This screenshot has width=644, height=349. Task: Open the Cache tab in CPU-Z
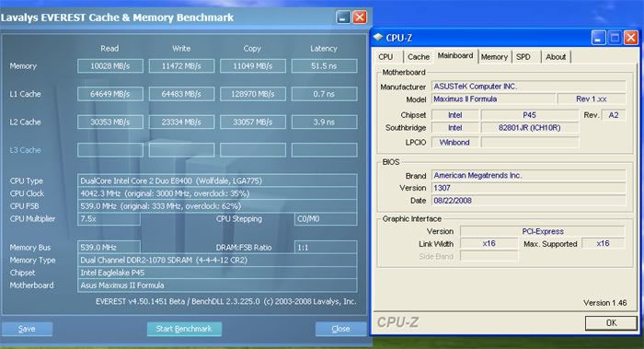(x=419, y=57)
